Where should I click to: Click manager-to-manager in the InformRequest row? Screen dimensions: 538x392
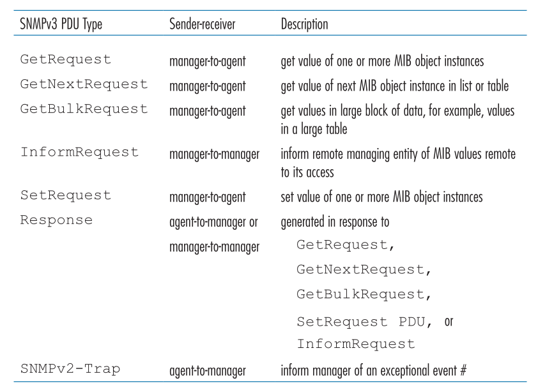pyautogui.click(x=215, y=155)
